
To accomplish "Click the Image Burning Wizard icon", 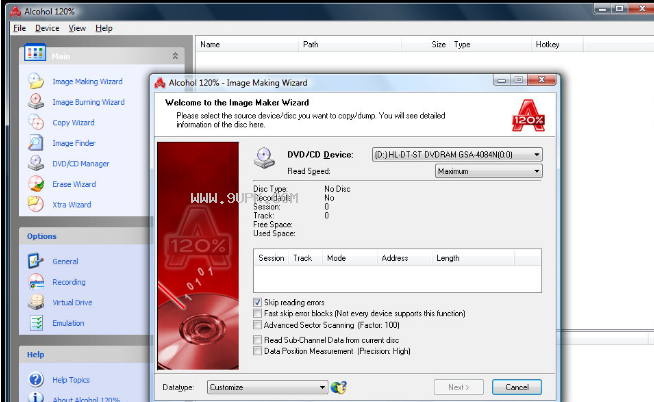I will (x=36, y=101).
